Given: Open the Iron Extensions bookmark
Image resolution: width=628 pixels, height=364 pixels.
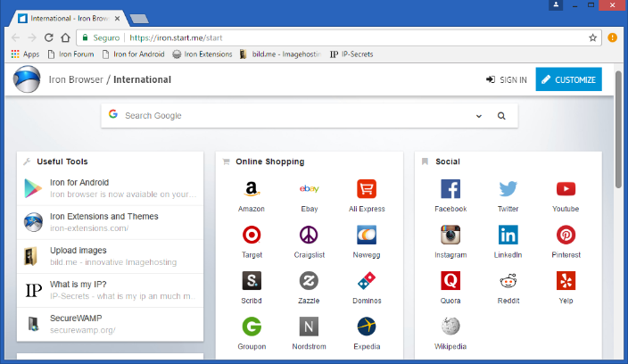Looking at the screenshot, I should pos(202,54).
